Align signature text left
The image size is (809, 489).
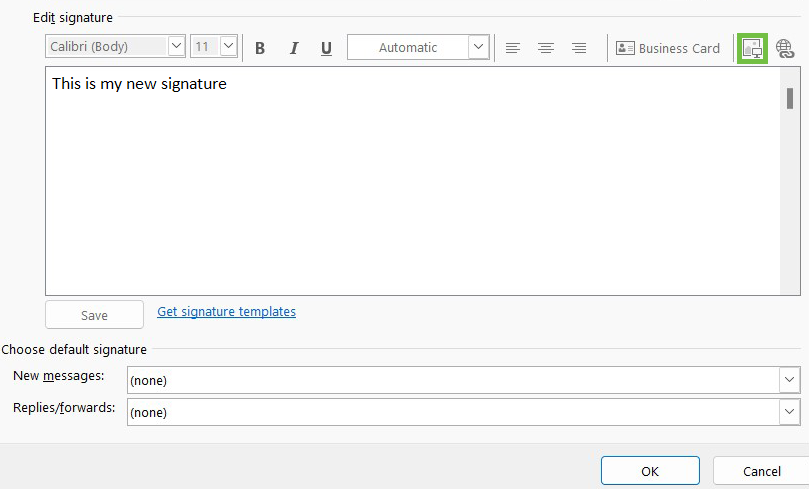513,48
